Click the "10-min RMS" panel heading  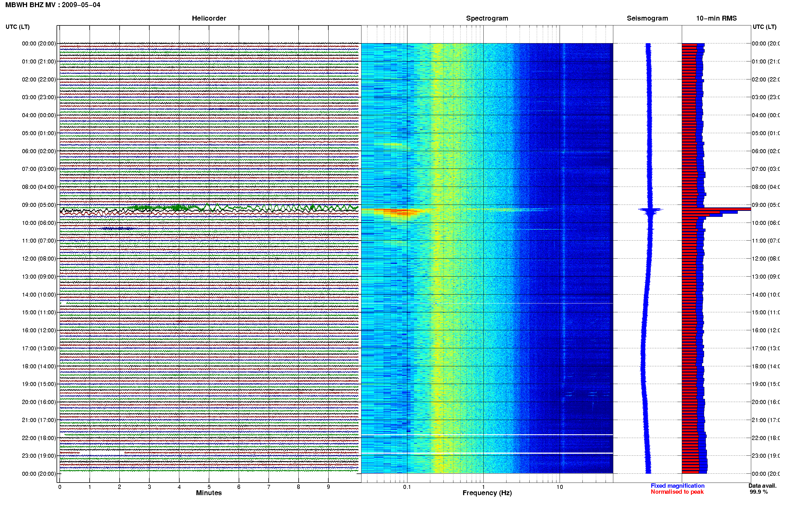click(x=716, y=19)
